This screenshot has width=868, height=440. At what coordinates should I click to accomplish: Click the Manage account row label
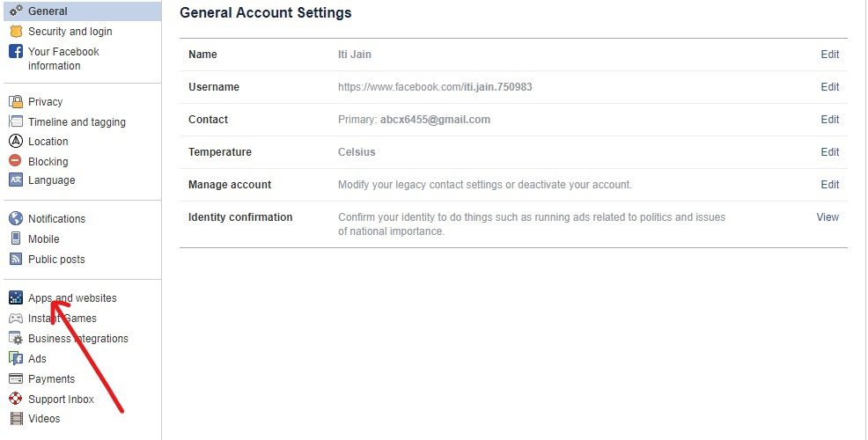pyautogui.click(x=230, y=184)
